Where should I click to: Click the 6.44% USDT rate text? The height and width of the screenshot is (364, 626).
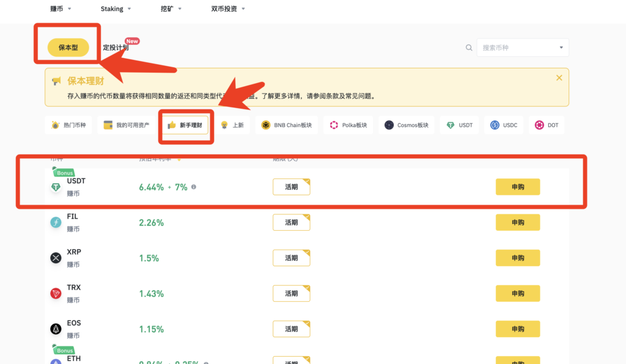point(152,187)
